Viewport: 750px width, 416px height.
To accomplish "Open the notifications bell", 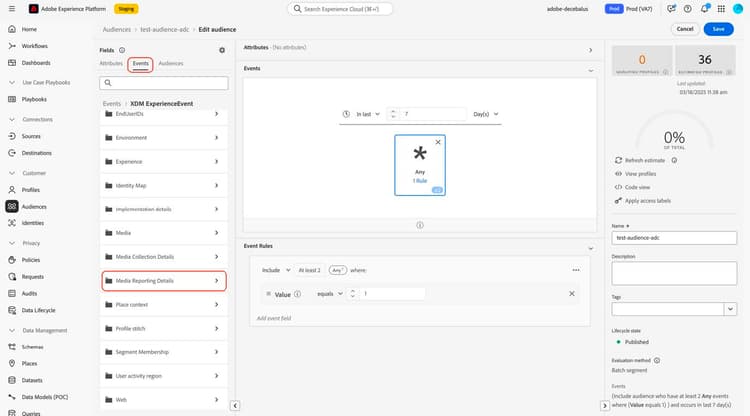I will [x=705, y=9].
